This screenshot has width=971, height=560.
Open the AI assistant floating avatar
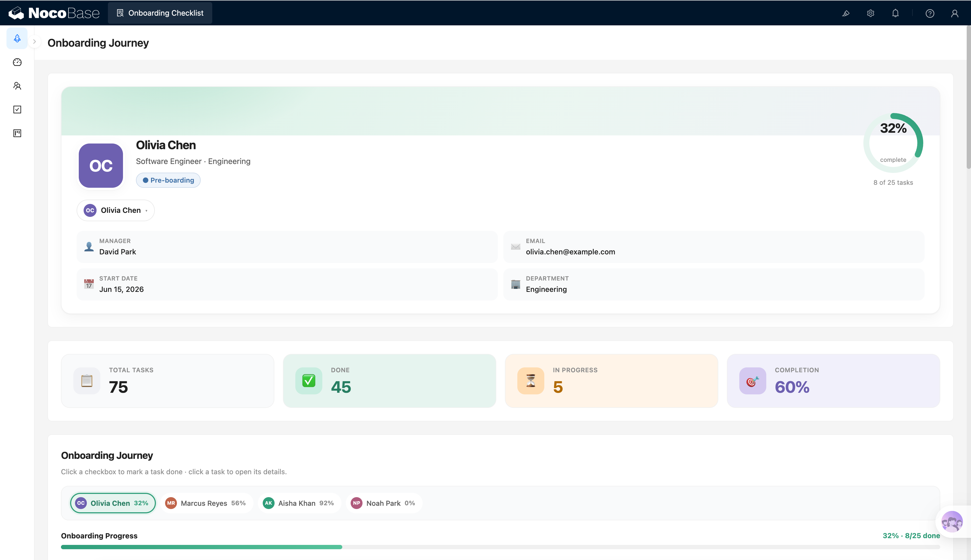(x=952, y=522)
